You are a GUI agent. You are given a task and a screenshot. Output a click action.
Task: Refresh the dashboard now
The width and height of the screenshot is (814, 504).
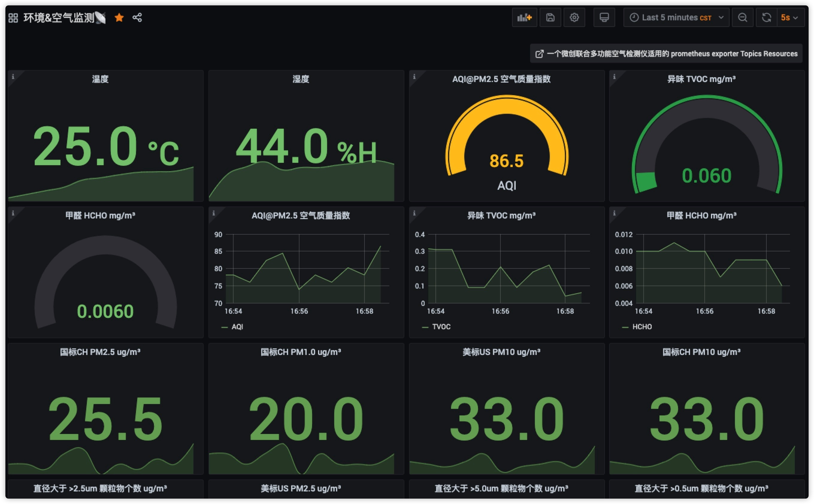pos(766,17)
